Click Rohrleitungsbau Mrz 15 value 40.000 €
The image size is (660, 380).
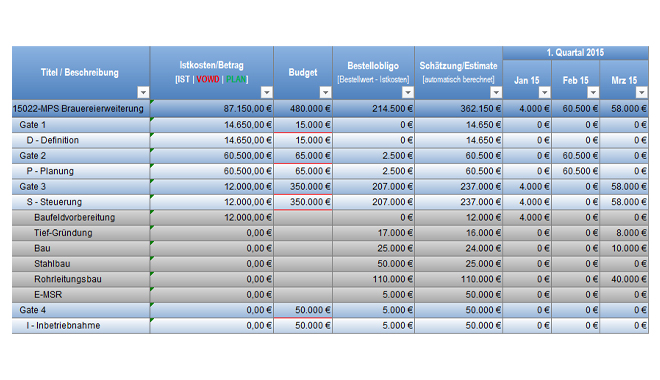624,279
